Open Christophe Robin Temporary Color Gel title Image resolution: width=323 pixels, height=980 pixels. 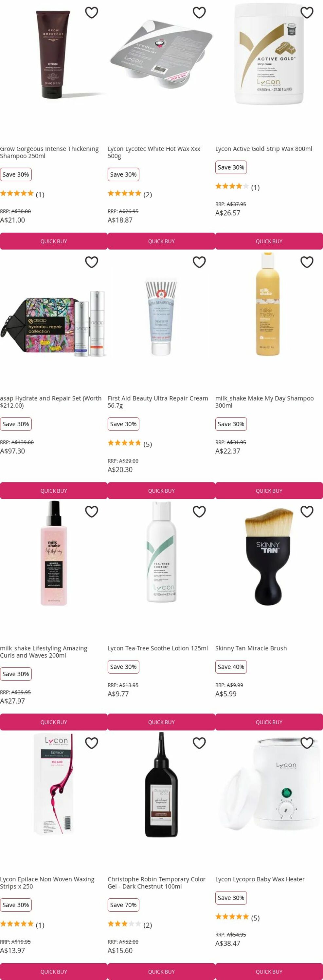tap(156, 883)
